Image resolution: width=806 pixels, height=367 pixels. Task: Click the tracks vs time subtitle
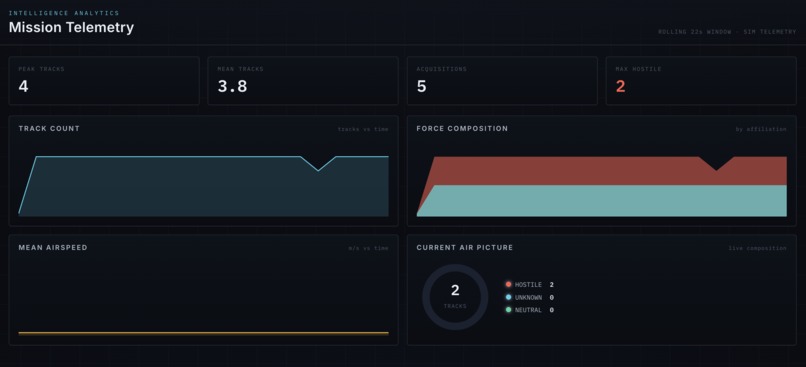pos(363,129)
